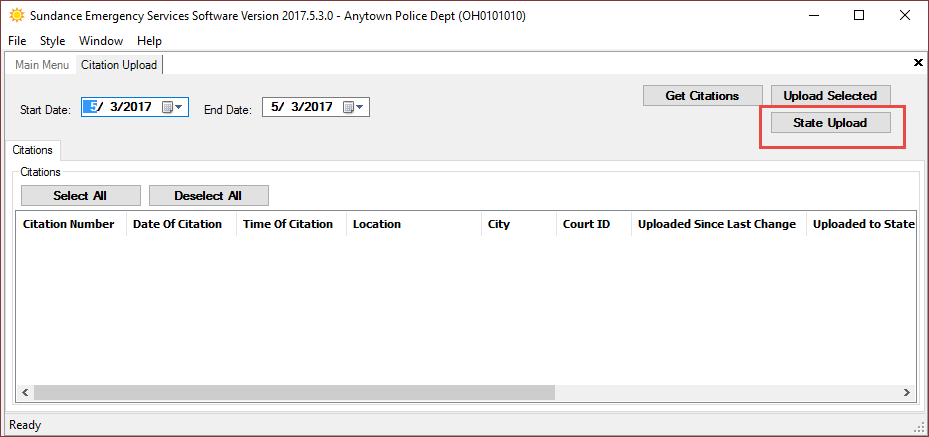The width and height of the screenshot is (929, 437).
Task: Sort by Court ID column header
Action: (594, 224)
